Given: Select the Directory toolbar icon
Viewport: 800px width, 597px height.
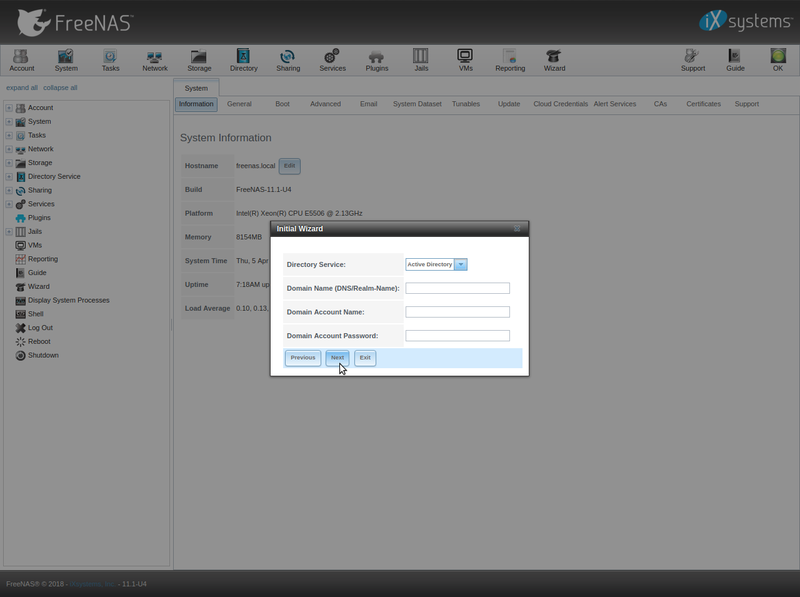Looking at the screenshot, I should (x=243, y=60).
